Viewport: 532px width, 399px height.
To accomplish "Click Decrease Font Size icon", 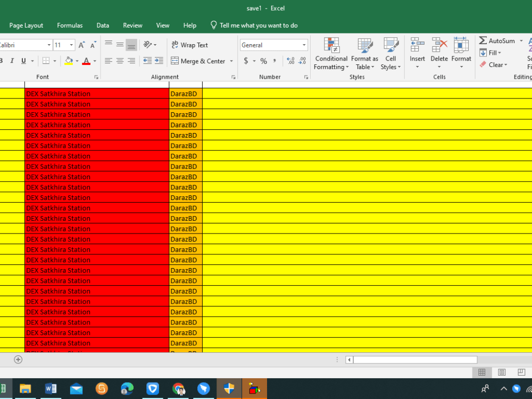I will point(93,45).
